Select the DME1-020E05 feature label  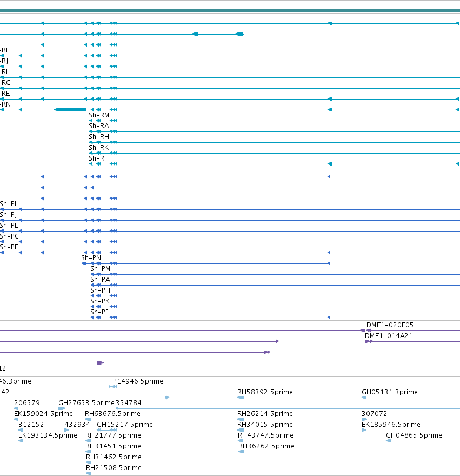point(390,325)
